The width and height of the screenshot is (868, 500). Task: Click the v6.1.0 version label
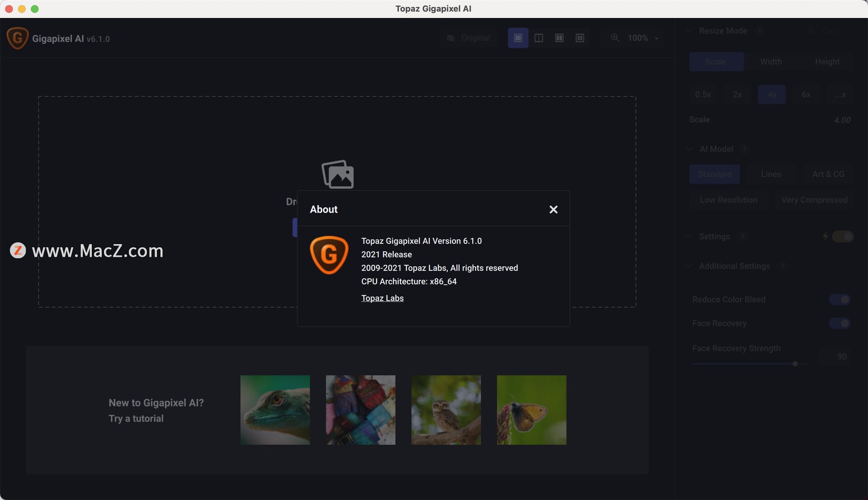[x=98, y=39]
